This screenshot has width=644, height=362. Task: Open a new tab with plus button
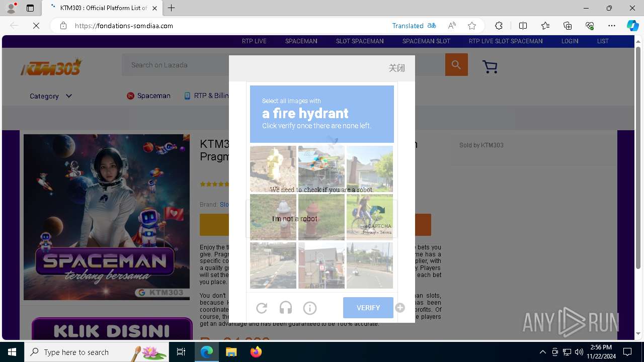click(x=172, y=8)
